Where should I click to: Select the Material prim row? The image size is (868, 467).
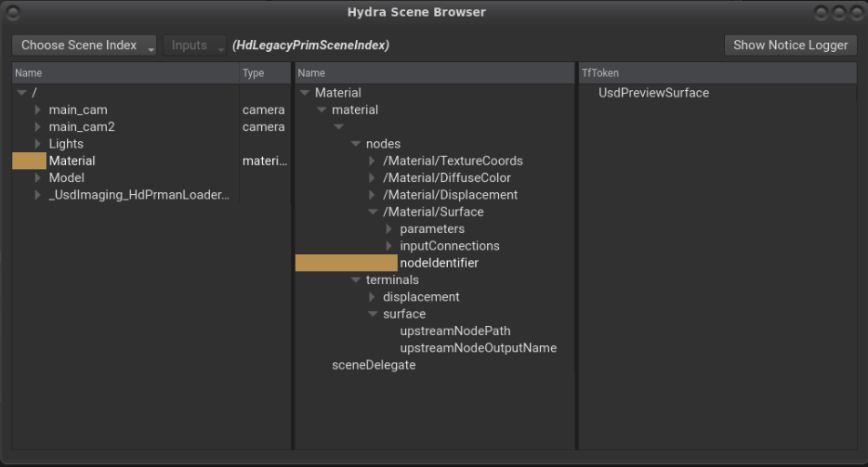[x=72, y=161]
